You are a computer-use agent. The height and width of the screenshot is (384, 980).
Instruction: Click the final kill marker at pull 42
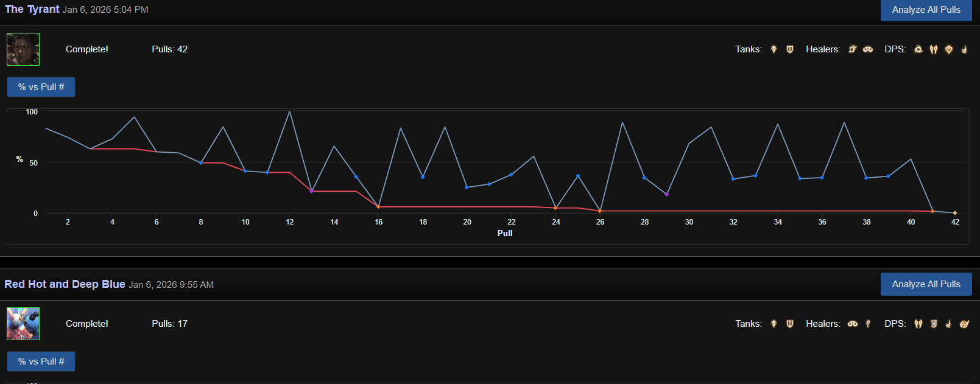(x=955, y=213)
